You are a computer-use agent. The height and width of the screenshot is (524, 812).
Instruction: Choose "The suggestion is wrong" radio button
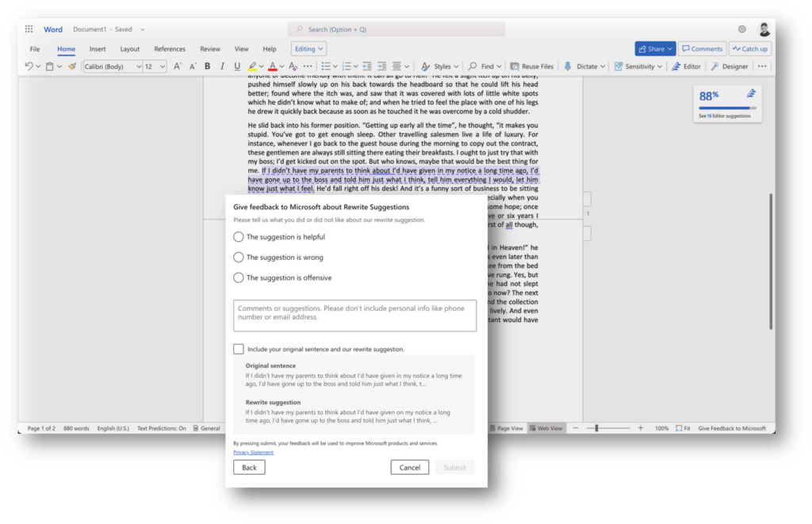tap(239, 258)
